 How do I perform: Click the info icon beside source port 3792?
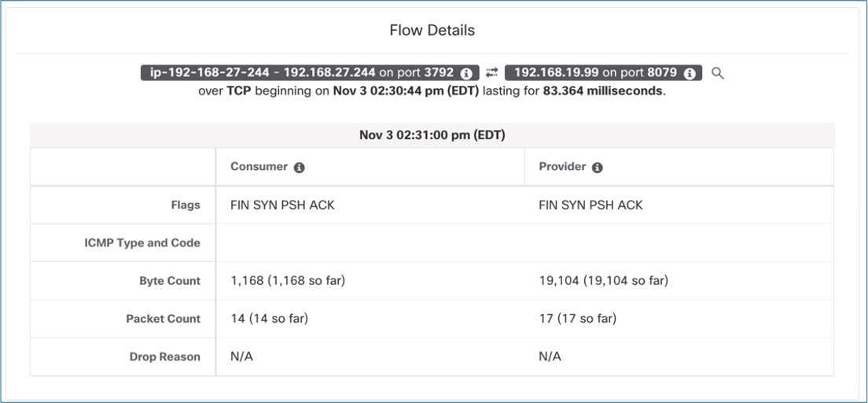point(466,73)
